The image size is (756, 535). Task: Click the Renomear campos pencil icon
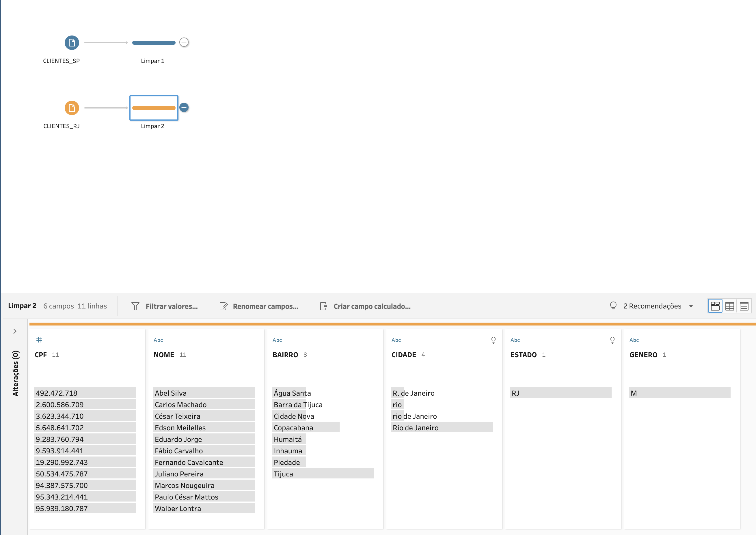[224, 306]
